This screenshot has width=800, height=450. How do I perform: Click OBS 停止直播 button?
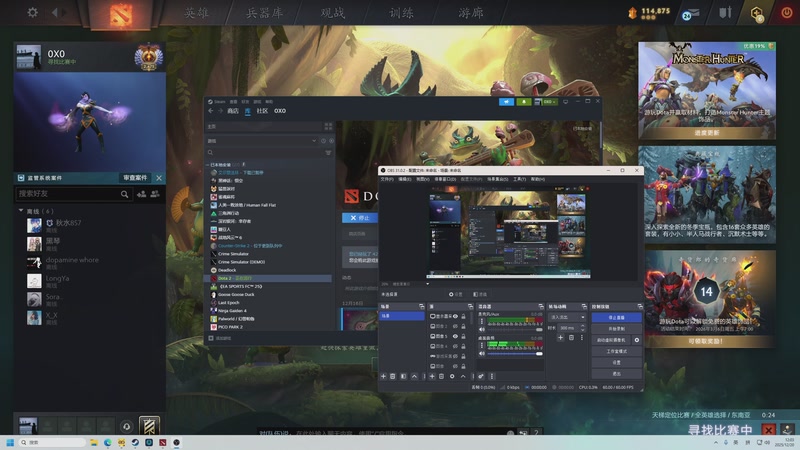(x=617, y=317)
